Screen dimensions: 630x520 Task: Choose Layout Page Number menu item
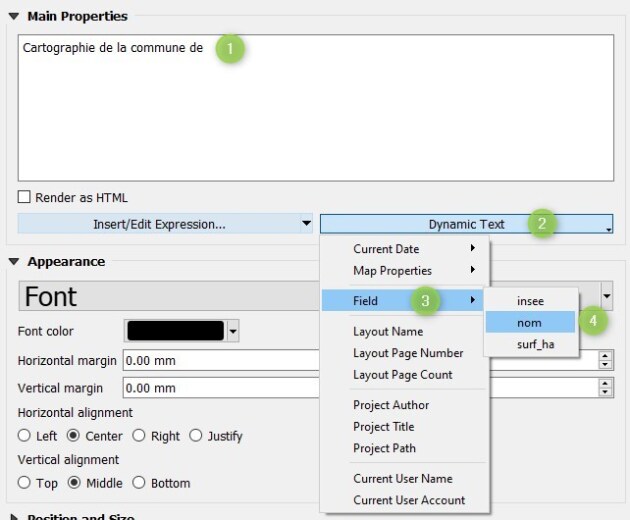point(405,353)
